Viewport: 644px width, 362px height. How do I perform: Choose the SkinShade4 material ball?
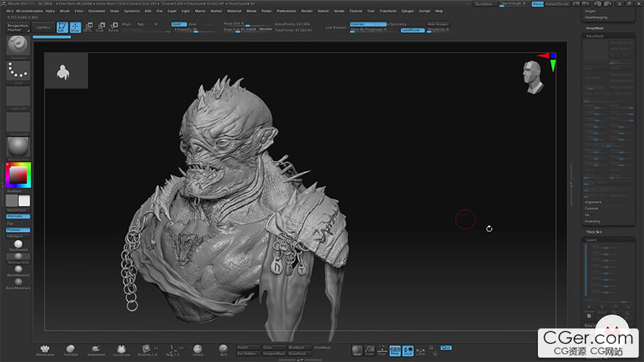click(x=18, y=246)
